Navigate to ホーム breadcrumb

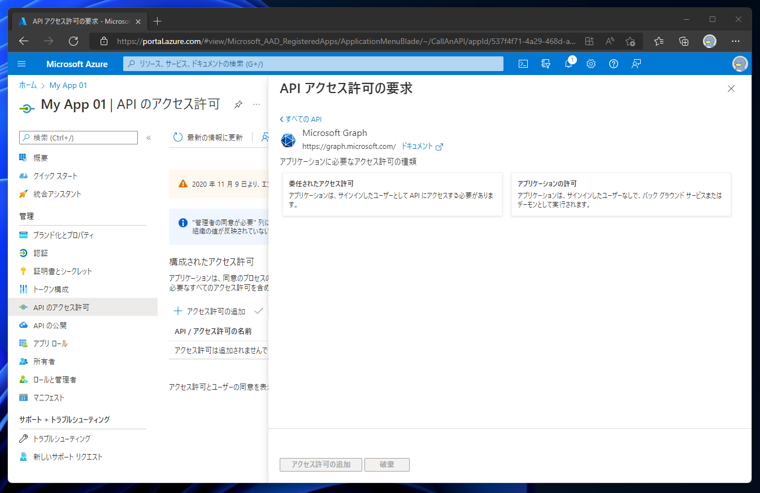point(28,85)
